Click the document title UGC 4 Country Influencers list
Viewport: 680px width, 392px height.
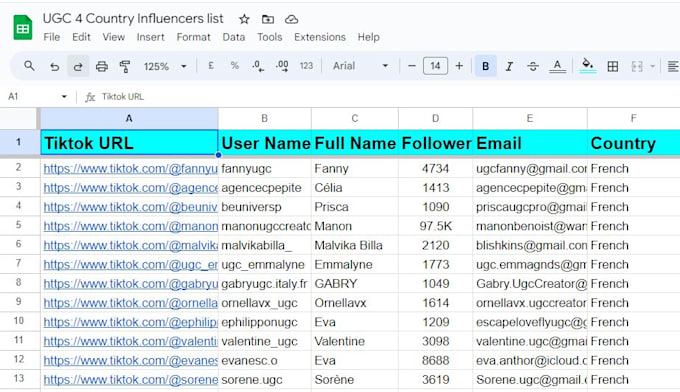[x=133, y=19]
